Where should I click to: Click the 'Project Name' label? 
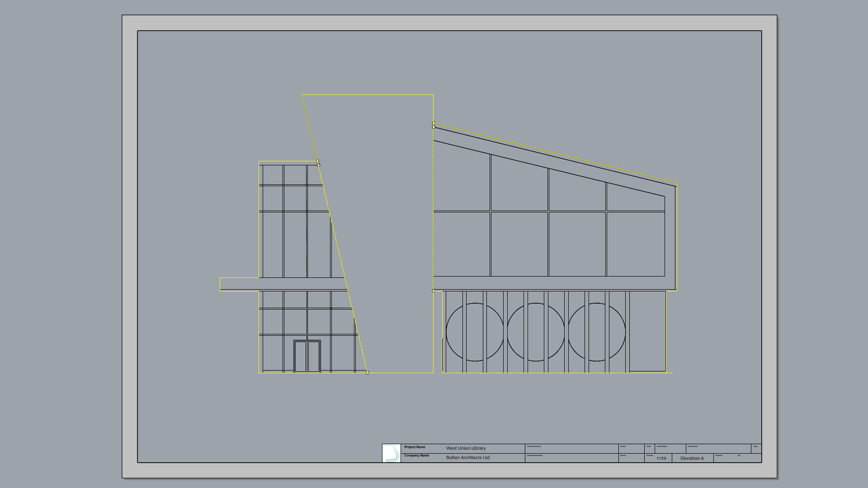415,447
